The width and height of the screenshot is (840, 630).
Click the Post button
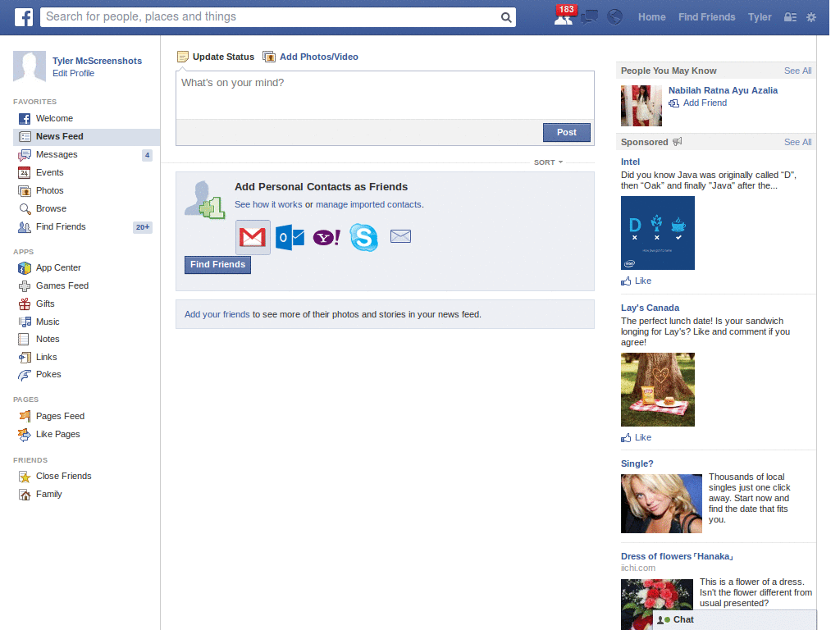pos(566,132)
